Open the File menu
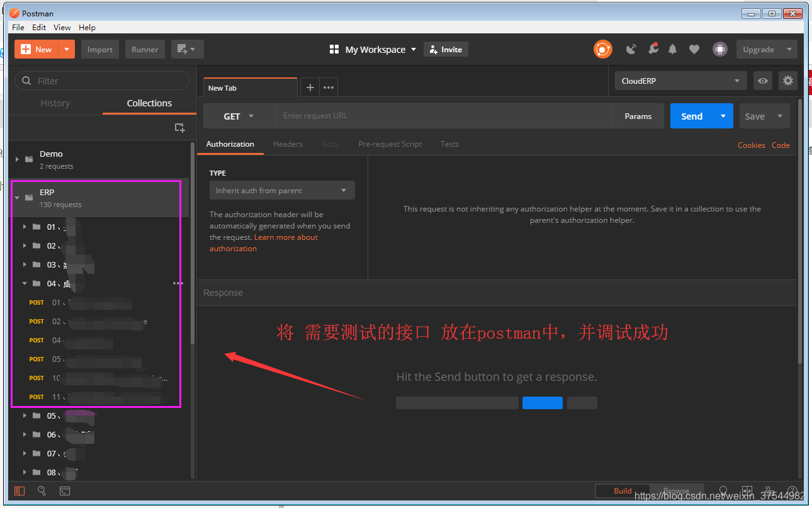812x508 pixels. click(x=18, y=27)
